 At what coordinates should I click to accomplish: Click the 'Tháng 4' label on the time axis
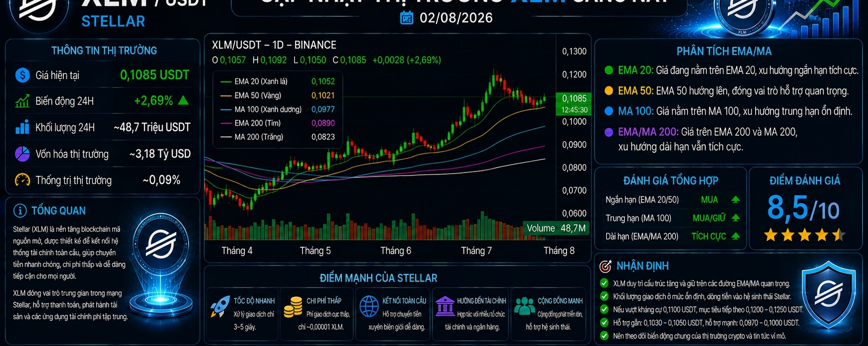click(237, 251)
